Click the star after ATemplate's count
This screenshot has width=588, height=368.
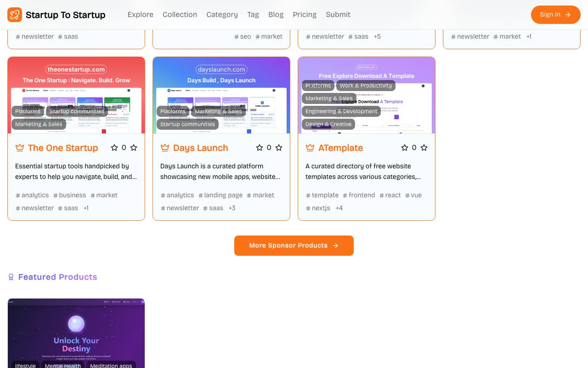(424, 148)
